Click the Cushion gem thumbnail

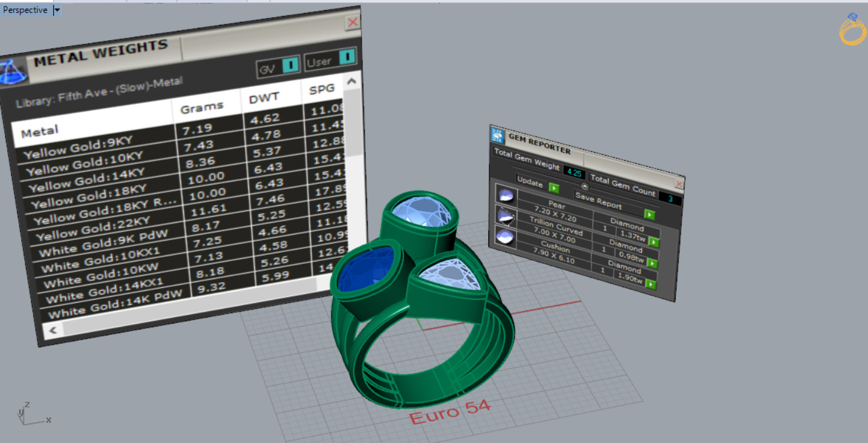(504, 238)
